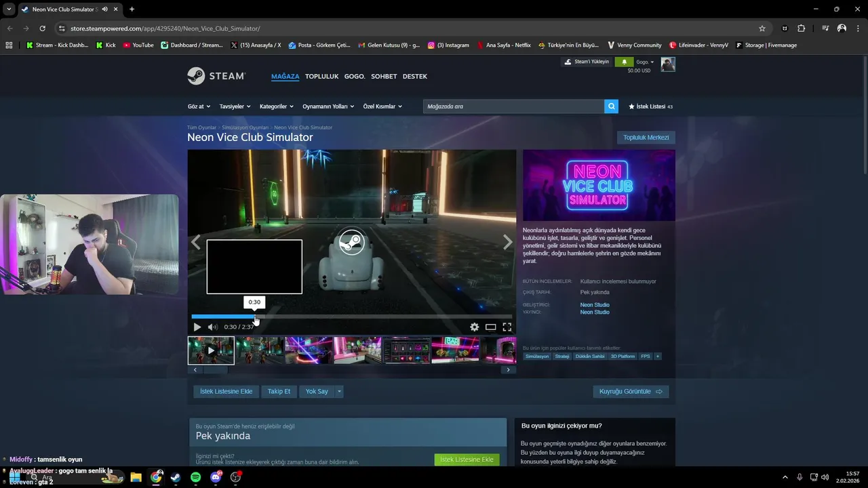868x488 pixels.
Task: Open the Chrome three-dot menu
Action: 858,28
